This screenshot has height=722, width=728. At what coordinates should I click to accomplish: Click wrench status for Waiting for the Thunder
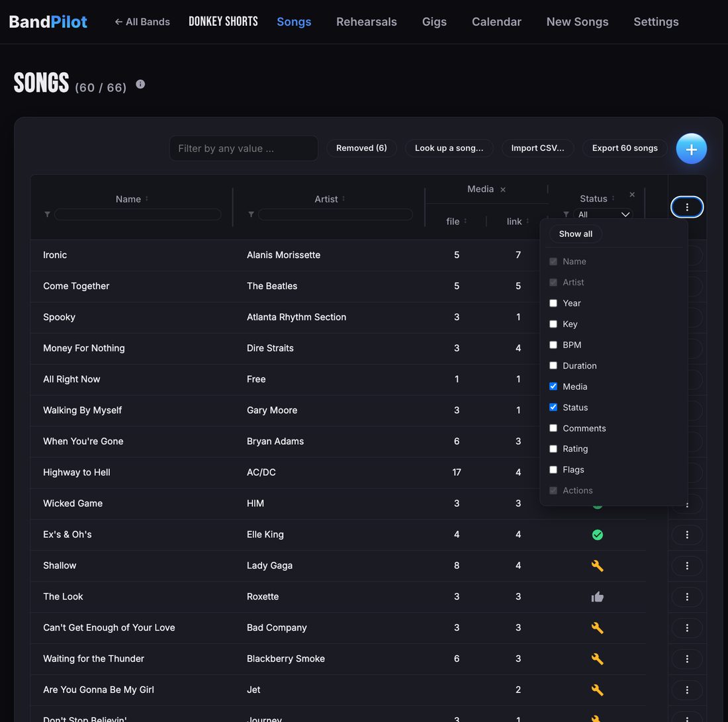point(598,659)
